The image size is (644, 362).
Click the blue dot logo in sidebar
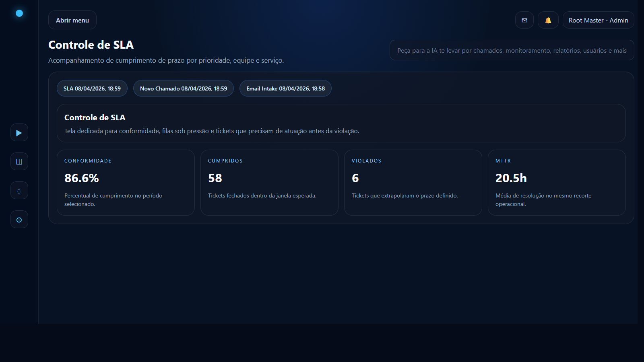click(19, 13)
